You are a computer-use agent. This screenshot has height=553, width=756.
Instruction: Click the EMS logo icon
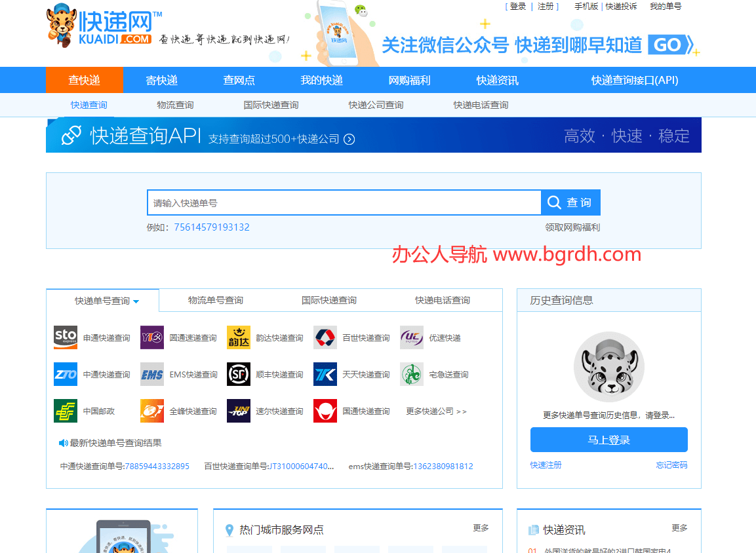(x=152, y=374)
